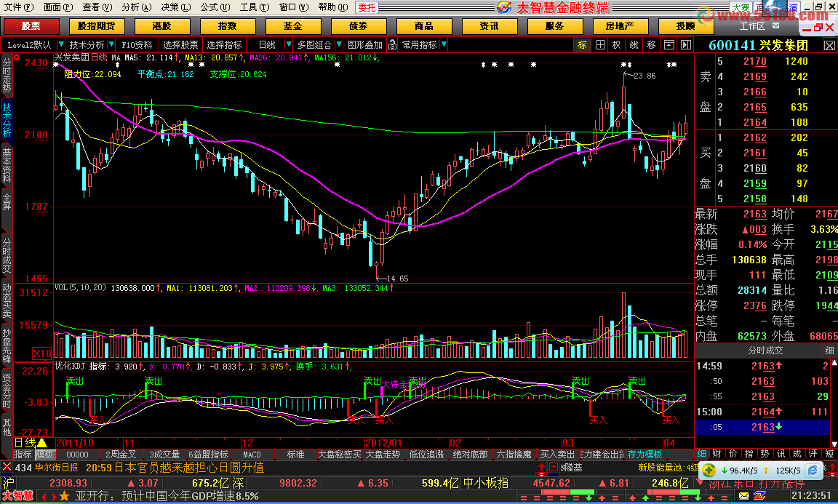Click the gear icon at chart top-left

pos(17,57)
